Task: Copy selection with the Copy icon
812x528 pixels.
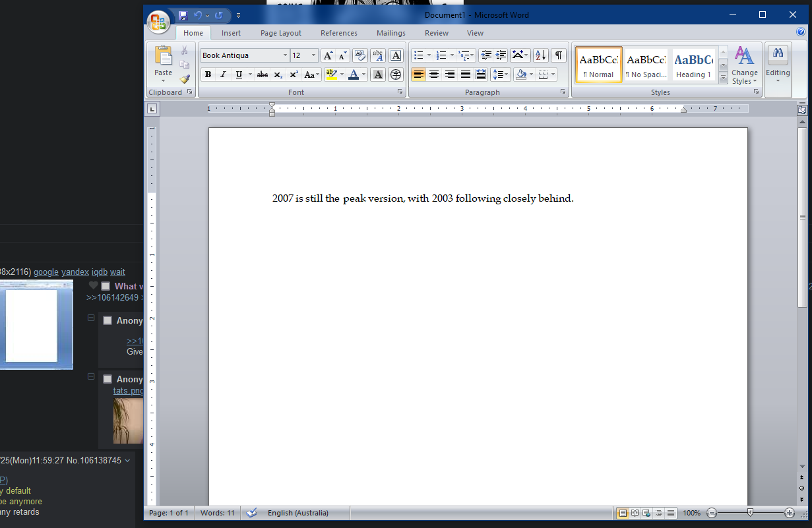Action: click(185, 65)
